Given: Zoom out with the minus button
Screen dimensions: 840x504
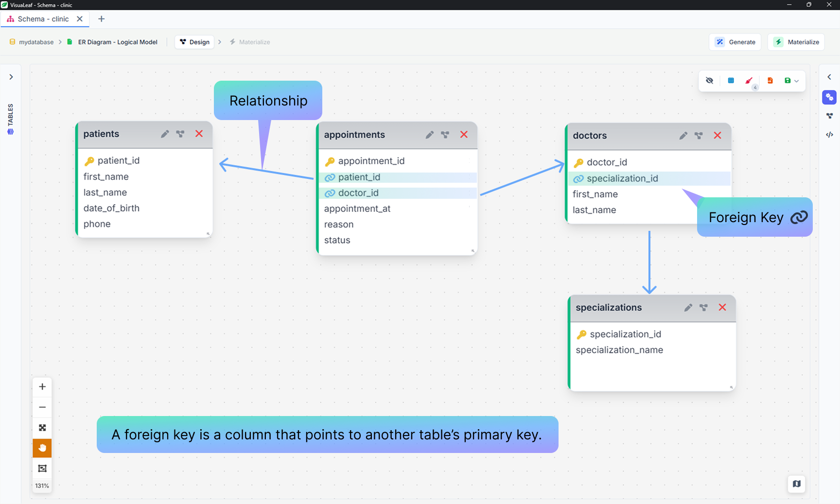Looking at the screenshot, I should click(x=42, y=407).
